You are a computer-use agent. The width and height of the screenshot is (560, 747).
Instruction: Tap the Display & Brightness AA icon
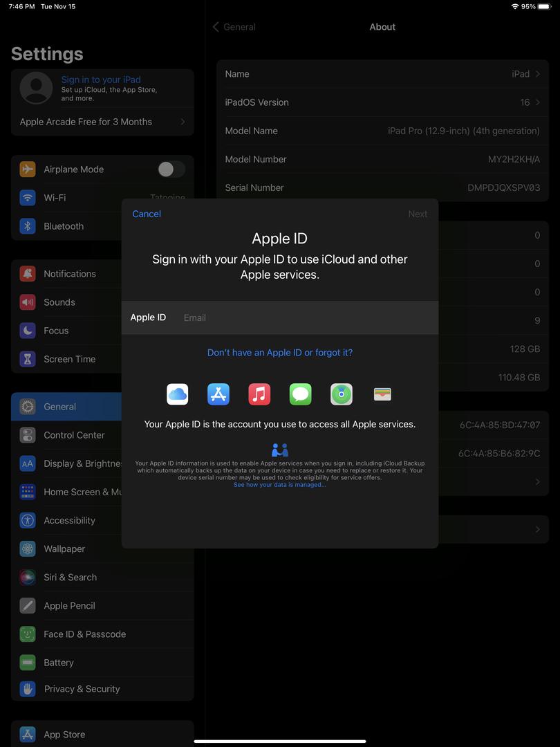point(28,463)
